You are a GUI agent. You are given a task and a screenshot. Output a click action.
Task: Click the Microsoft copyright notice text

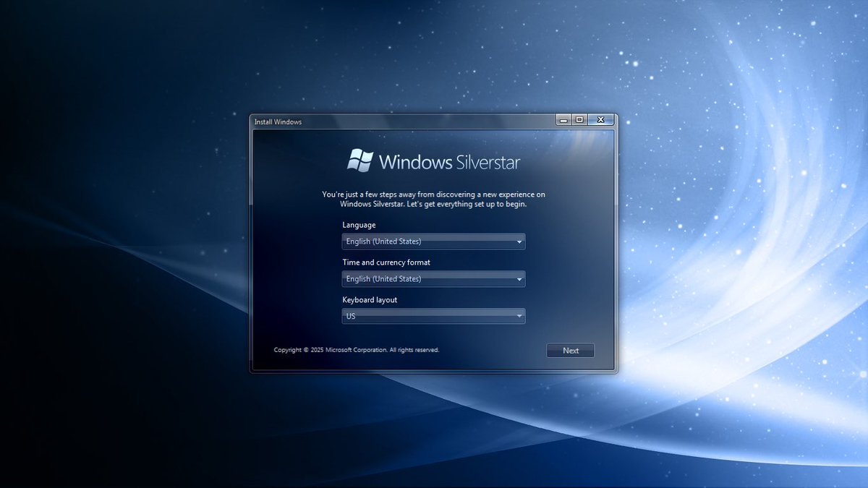click(x=355, y=349)
